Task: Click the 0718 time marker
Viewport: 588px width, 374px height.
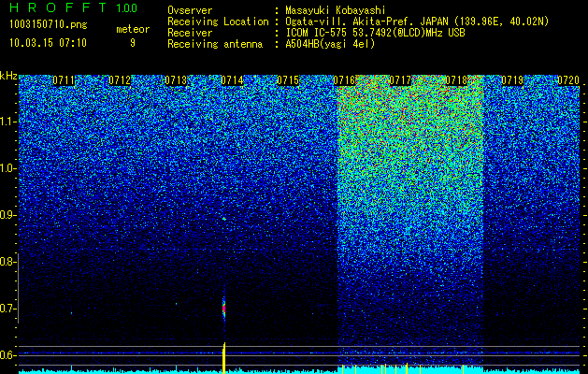Action: click(456, 80)
